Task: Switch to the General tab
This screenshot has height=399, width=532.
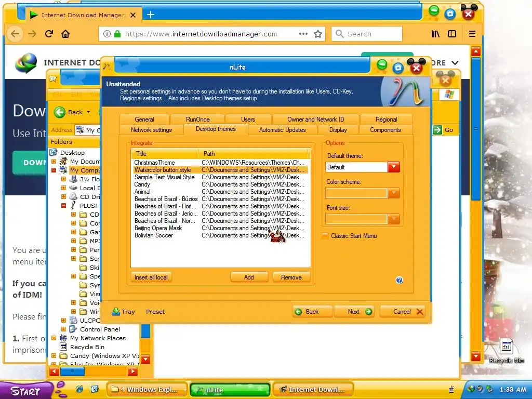Action: tap(144, 119)
